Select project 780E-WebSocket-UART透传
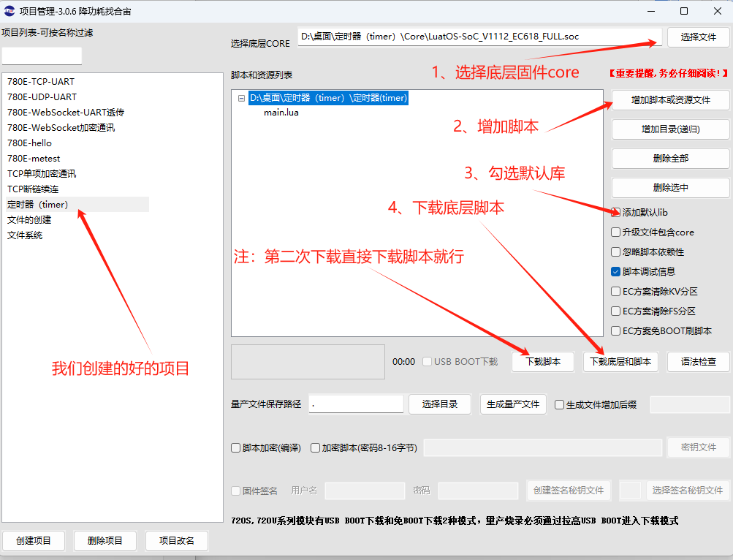 click(x=66, y=113)
